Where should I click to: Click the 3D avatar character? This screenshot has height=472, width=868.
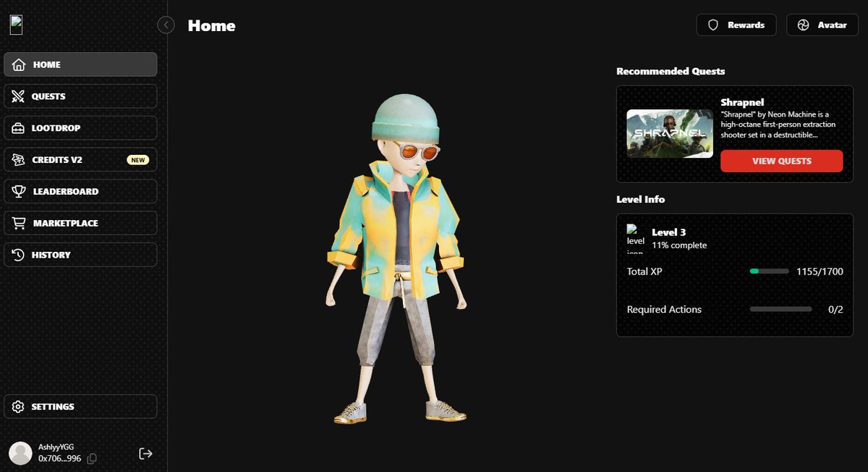point(397,258)
